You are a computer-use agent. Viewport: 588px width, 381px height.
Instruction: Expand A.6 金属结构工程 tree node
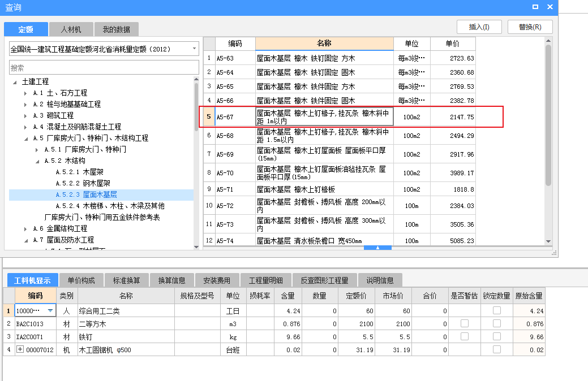click(x=25, y=229)
